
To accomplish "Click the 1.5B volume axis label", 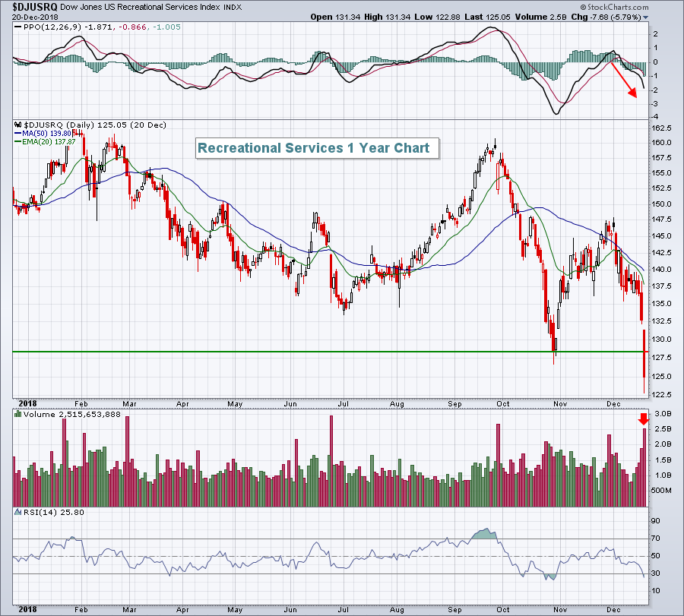I will pyautogui.click(x=663, y=460).
